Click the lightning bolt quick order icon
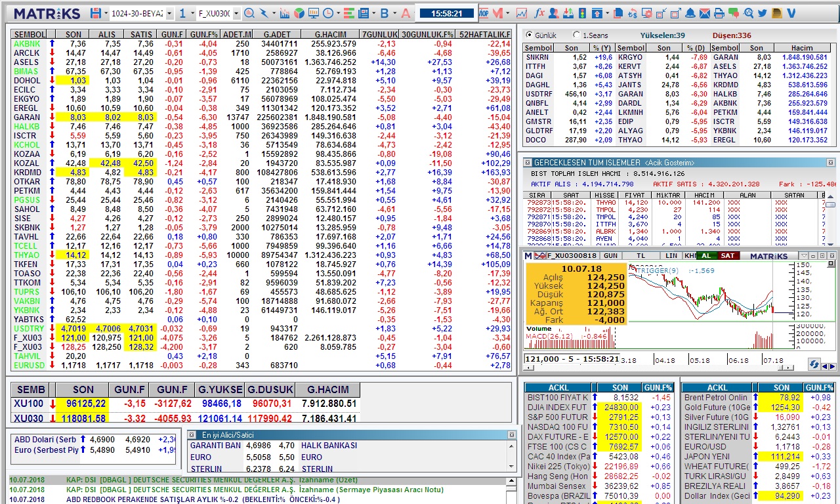 click(264, 13)
